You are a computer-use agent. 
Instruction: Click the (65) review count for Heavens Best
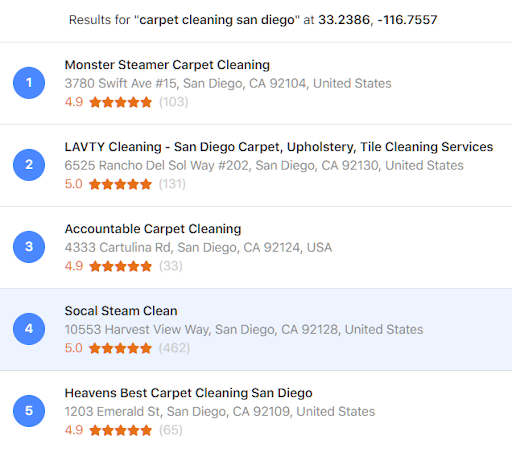[171, 430]
